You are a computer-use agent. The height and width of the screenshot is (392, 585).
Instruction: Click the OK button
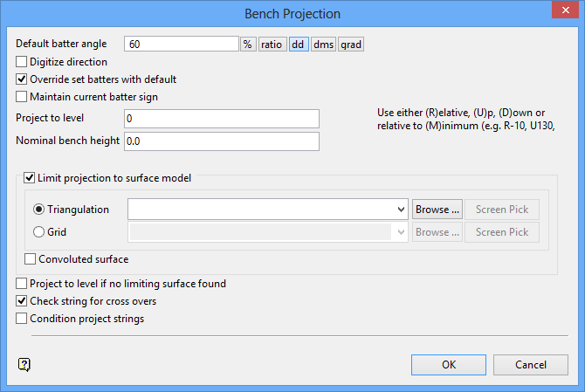point(449,364)
